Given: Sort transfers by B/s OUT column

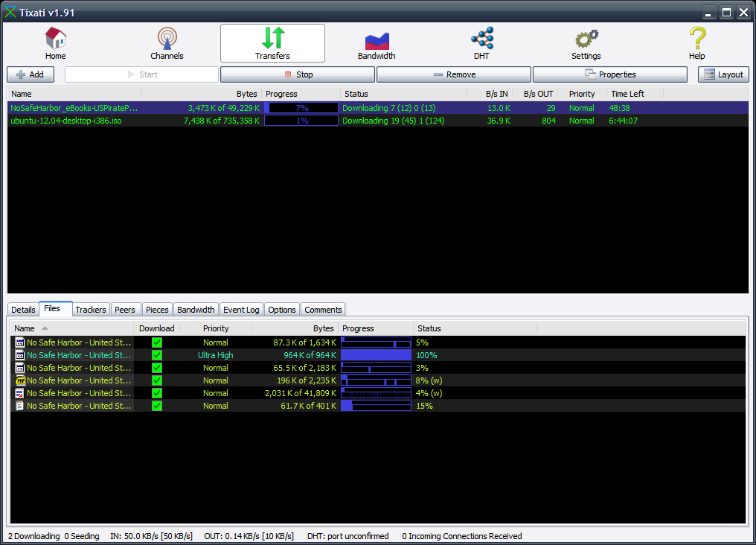Looking at the screenshot, I should click(535, 94).
